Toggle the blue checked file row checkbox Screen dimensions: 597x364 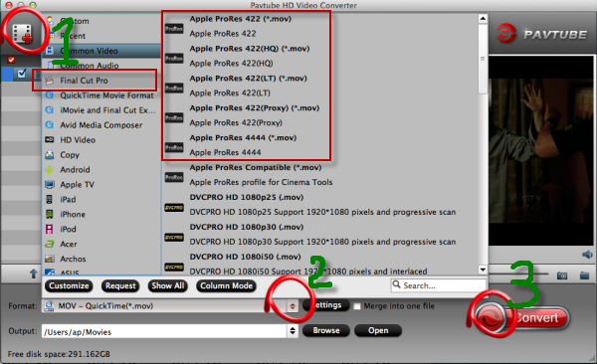(22, 73)
